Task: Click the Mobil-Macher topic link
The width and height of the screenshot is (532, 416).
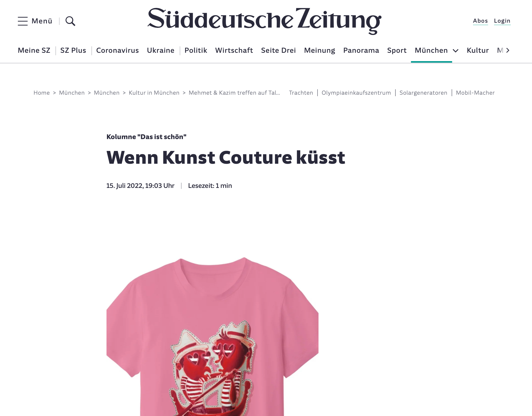Action: [x=475, y=93]
